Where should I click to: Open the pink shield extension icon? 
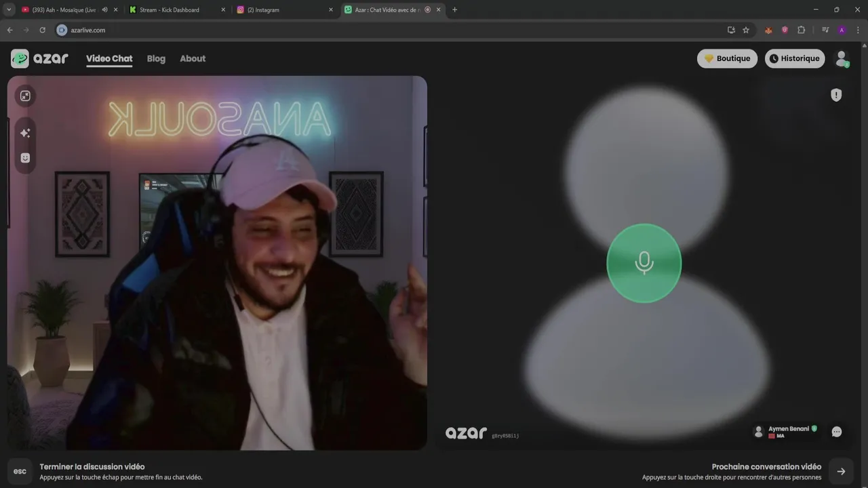(x=785, y=30)
